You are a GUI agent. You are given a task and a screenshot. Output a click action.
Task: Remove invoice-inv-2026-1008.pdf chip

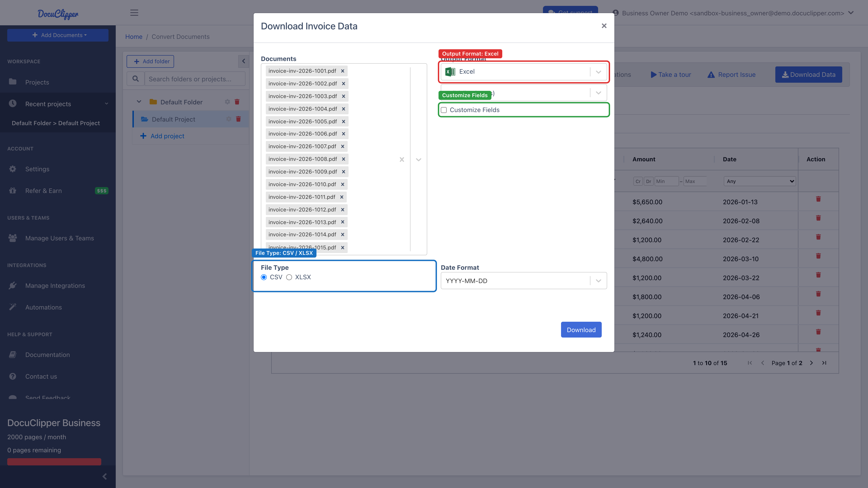(343, 159)
